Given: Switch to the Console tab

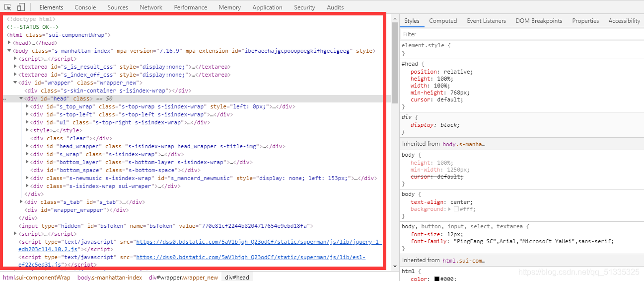Looking at the screenshot, I should (x=85, y=7).
